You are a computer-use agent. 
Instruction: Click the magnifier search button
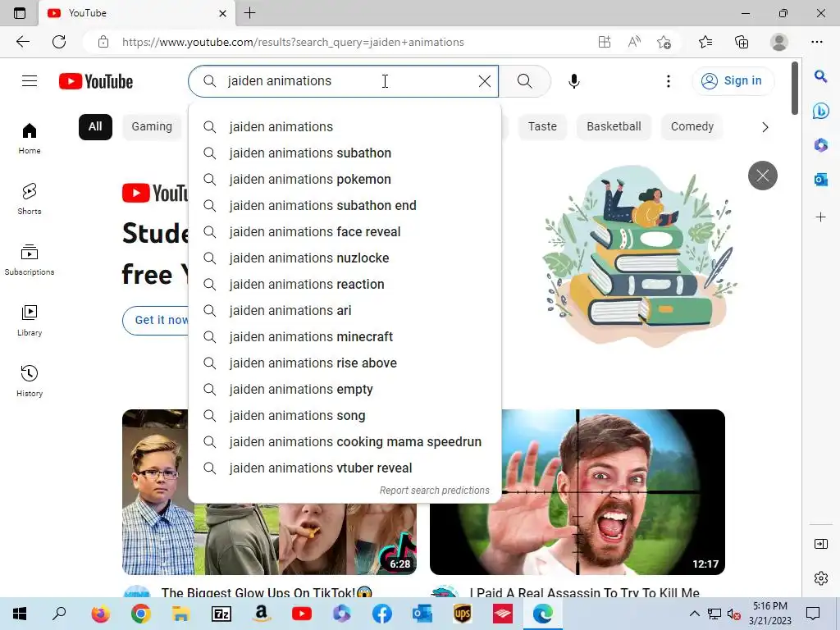[525, 81]
